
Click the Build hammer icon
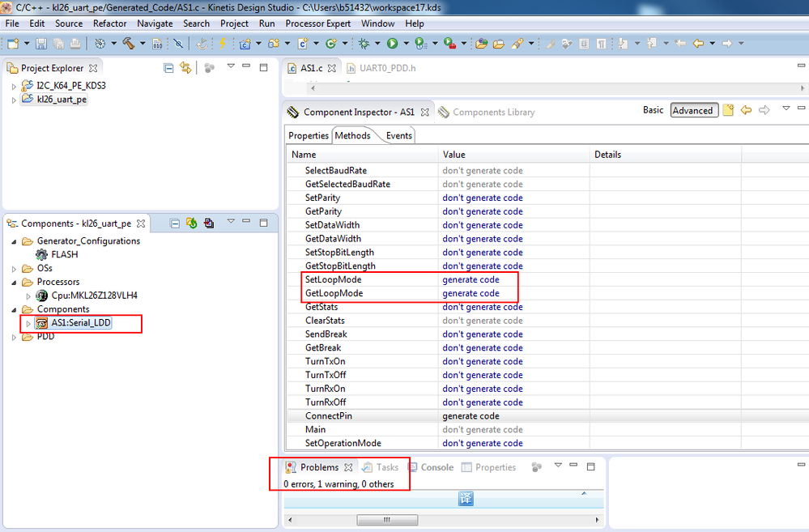[129, 44]
